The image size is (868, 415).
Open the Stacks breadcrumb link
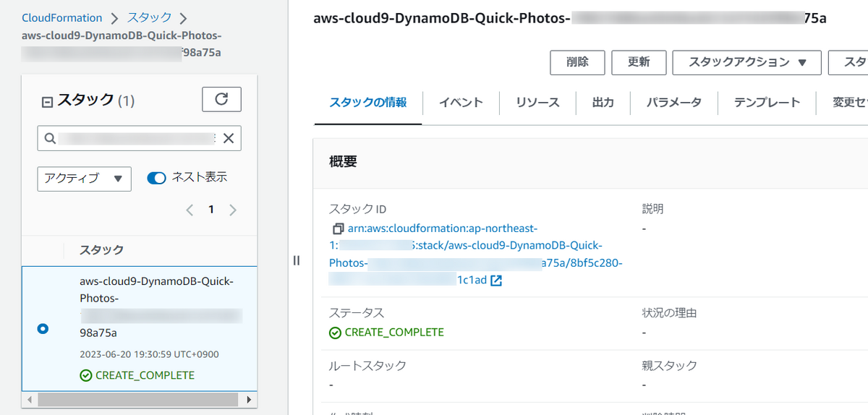pos(150,17)
